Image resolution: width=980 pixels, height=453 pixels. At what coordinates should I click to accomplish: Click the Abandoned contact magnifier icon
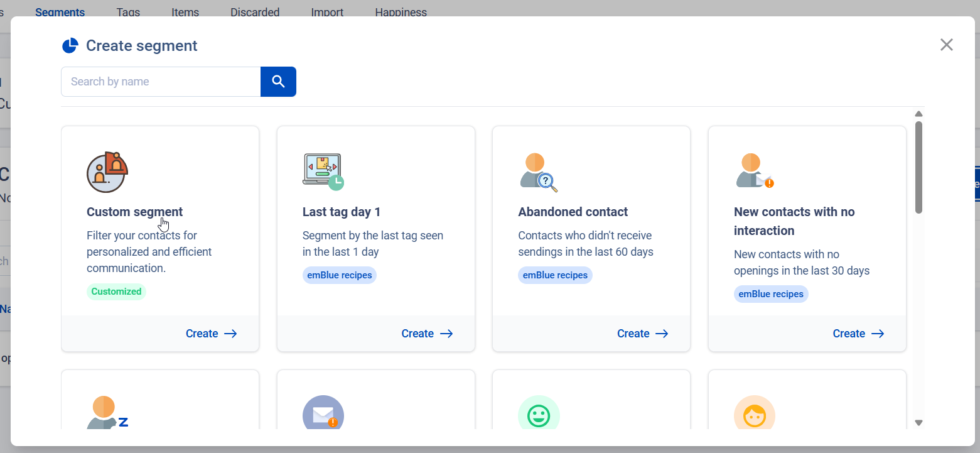(539, 172)
